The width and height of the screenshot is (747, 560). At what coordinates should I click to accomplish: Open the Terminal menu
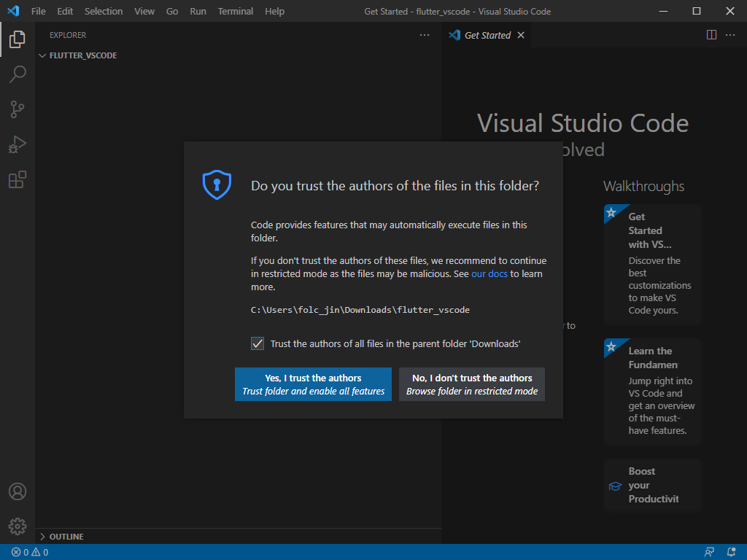(236, 11)
